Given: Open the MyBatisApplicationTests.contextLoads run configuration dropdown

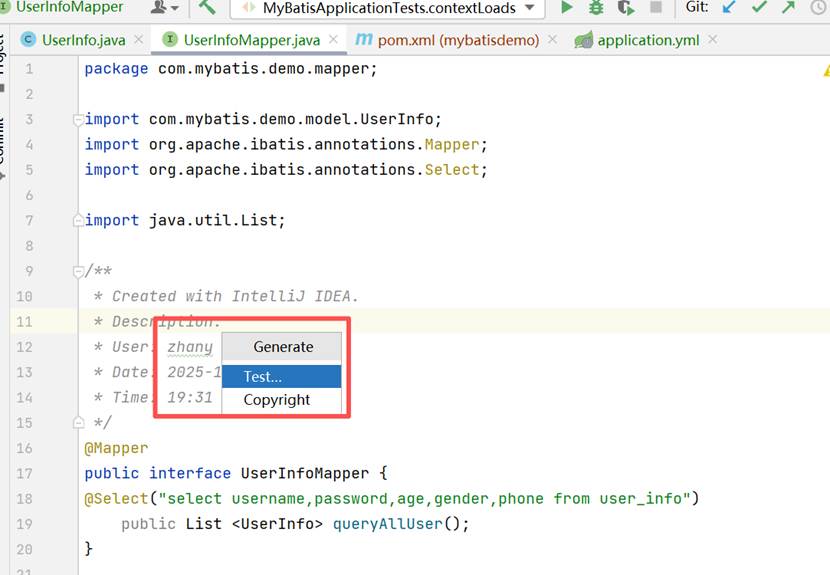Looking at the screenshot, I should click(387, 8).
